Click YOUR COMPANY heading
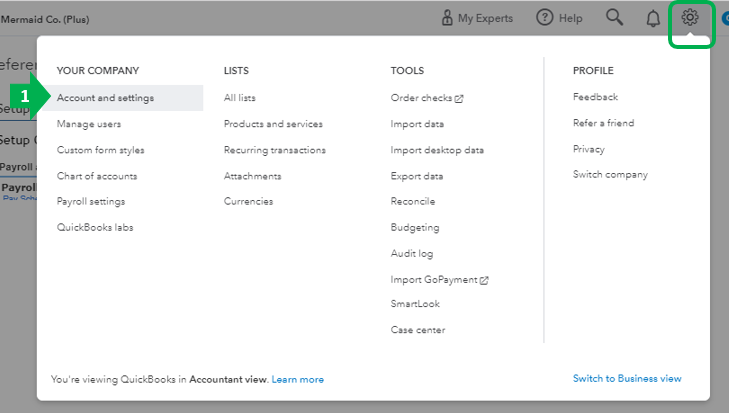This screenshot has width=729, height=413. [x=98, y=71]
